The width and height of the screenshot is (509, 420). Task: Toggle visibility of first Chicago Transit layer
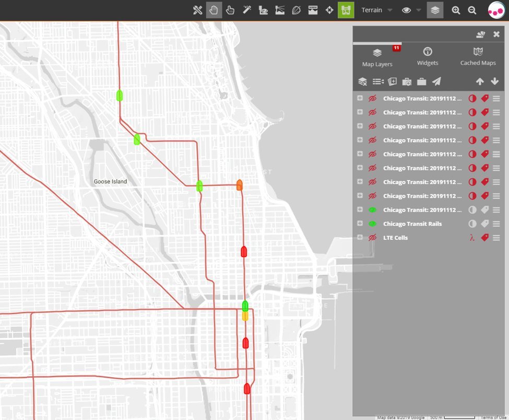(372, 98)
